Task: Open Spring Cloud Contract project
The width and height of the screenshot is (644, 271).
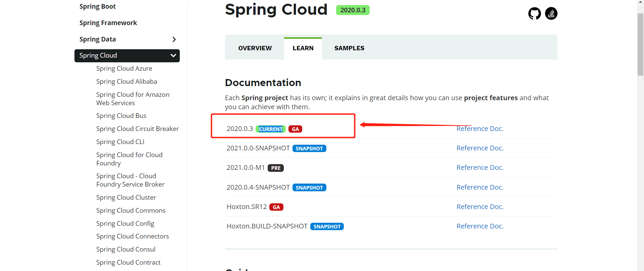Action: 128,262
